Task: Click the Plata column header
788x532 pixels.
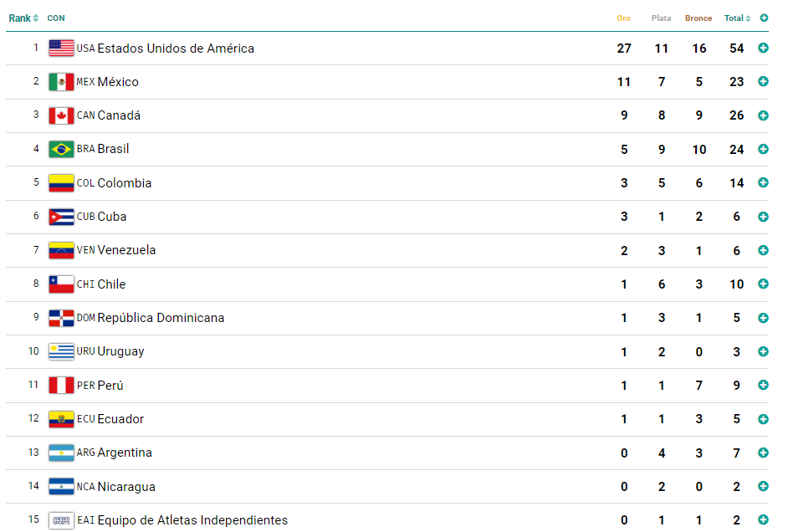Action: [x=661, y=18]
